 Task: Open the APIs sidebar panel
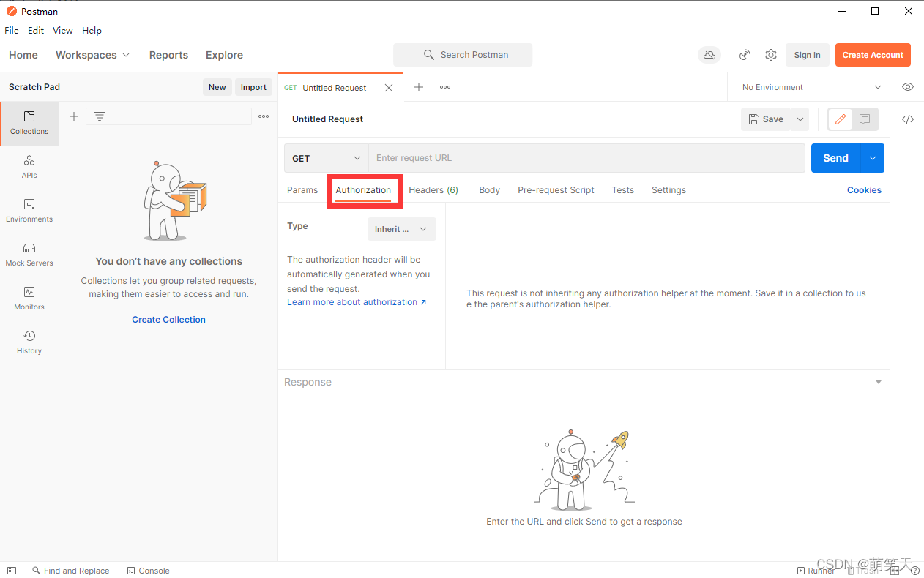pos(29,167)
